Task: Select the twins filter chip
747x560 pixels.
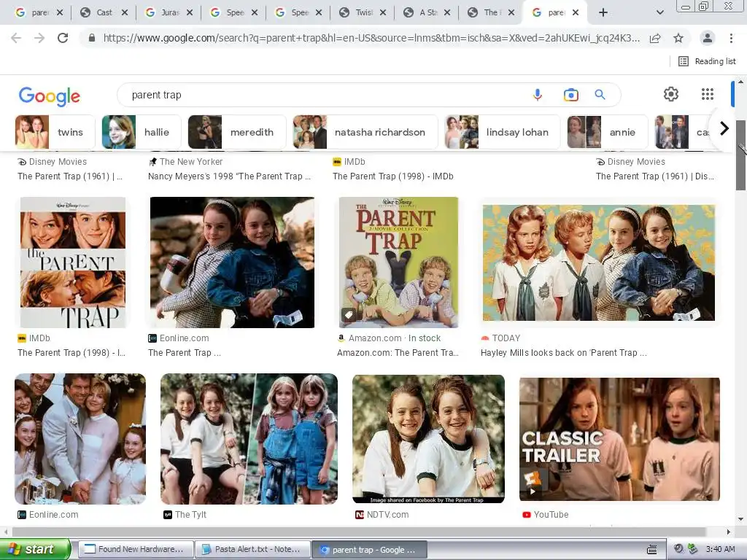Action: pyautogui.click(x=55, y=132)
